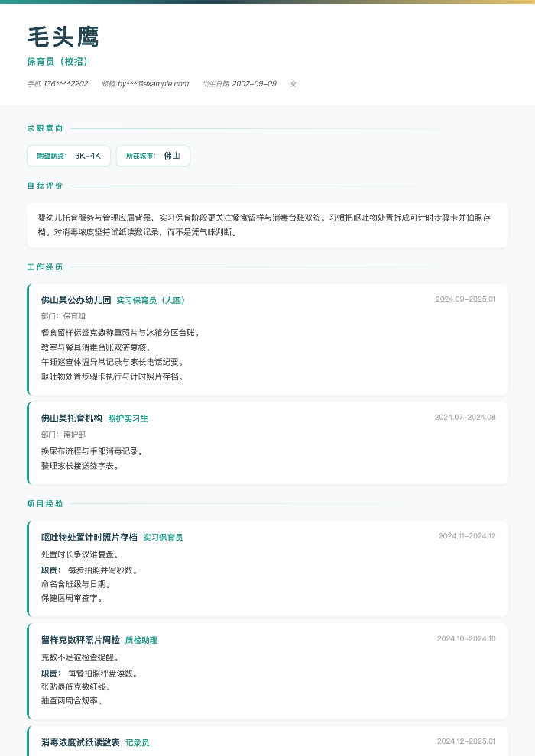Click the role 实习保育员（大四）
The image size is (535, 756).
151,300
